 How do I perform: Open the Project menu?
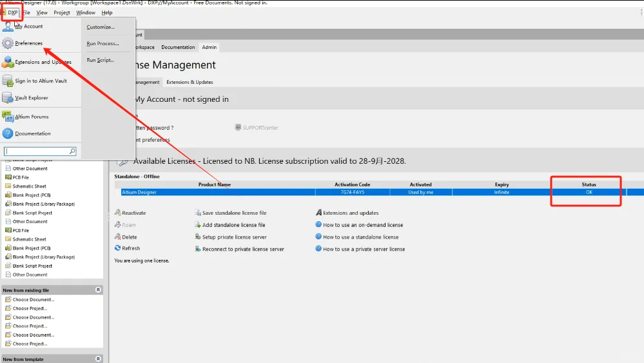tap(62, 13)
